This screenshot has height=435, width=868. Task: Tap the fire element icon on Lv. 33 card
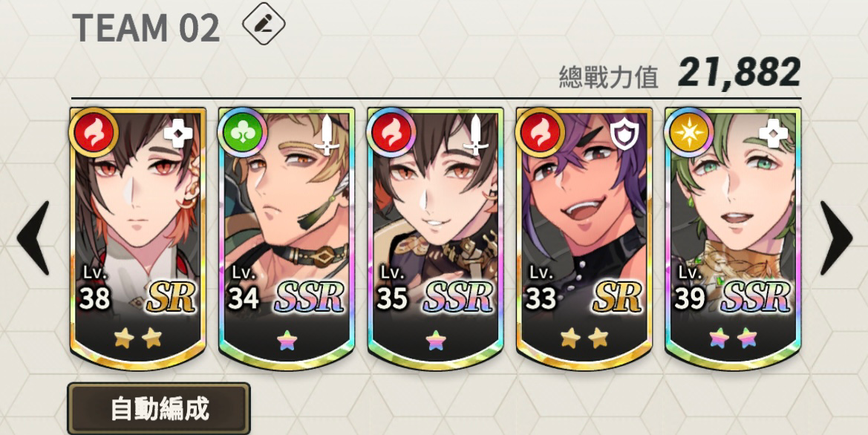pos(540,133)
